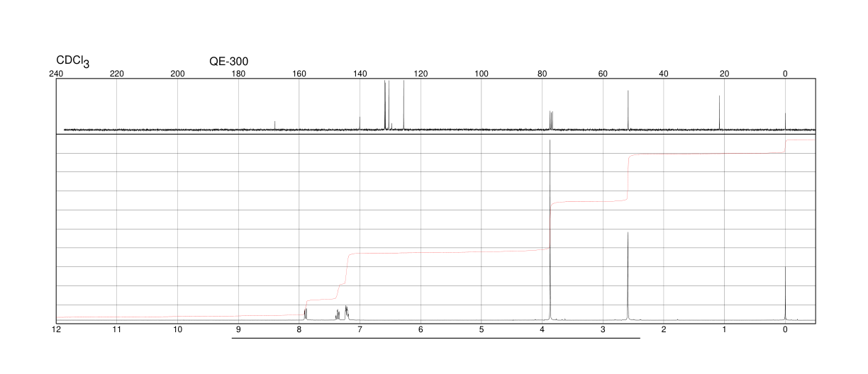Select the 160 tick label on top axis

pos(299,74)
